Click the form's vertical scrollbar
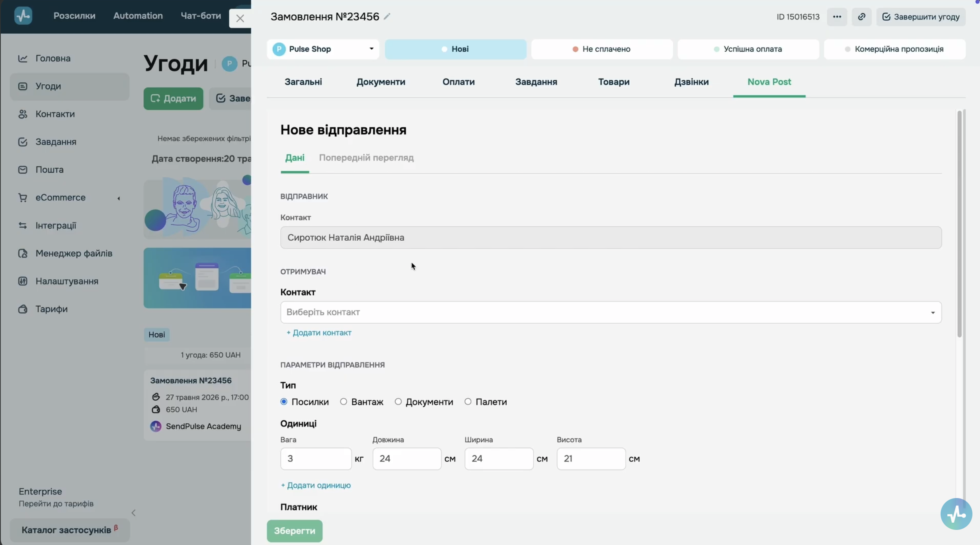The width and height of the screenshot is (980, 545). click(x=959, y=224)
